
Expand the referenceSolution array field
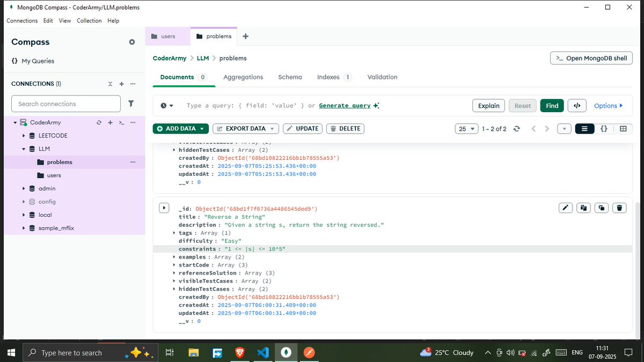(174, 273)
